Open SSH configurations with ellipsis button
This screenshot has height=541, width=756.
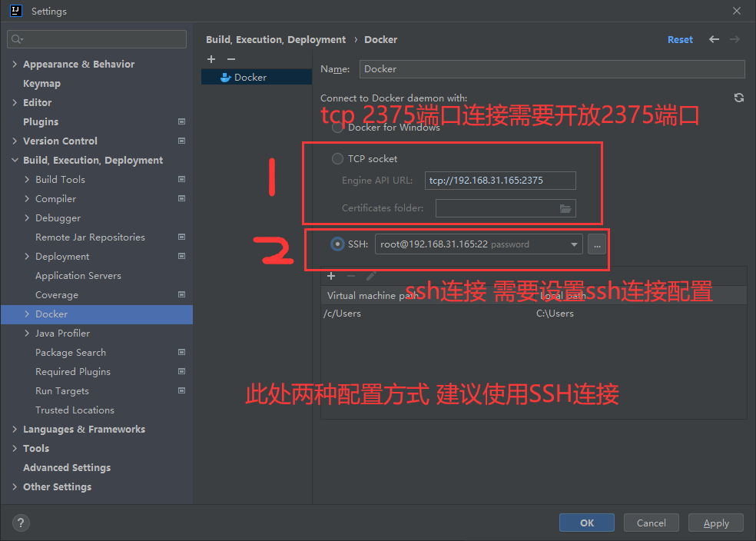click(x=597, y=244)
